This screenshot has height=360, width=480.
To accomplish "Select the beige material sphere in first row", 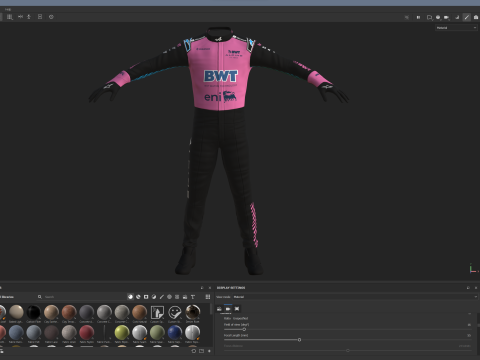I will click(x=16, y=312).
